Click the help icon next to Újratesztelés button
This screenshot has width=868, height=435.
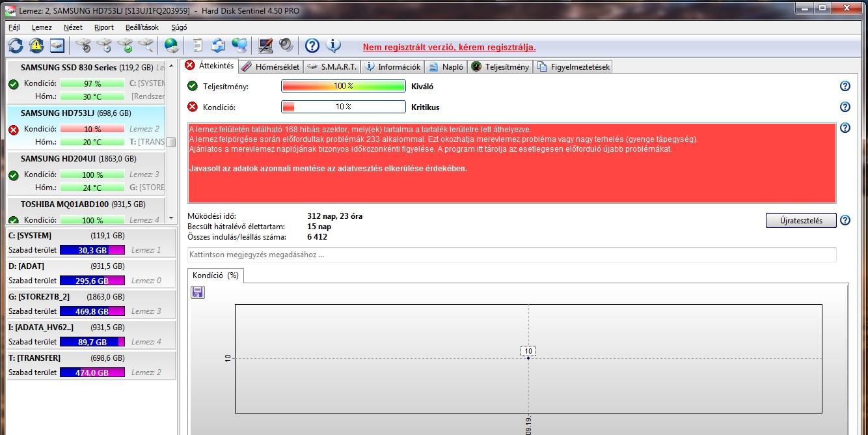[x=845, y=220]
